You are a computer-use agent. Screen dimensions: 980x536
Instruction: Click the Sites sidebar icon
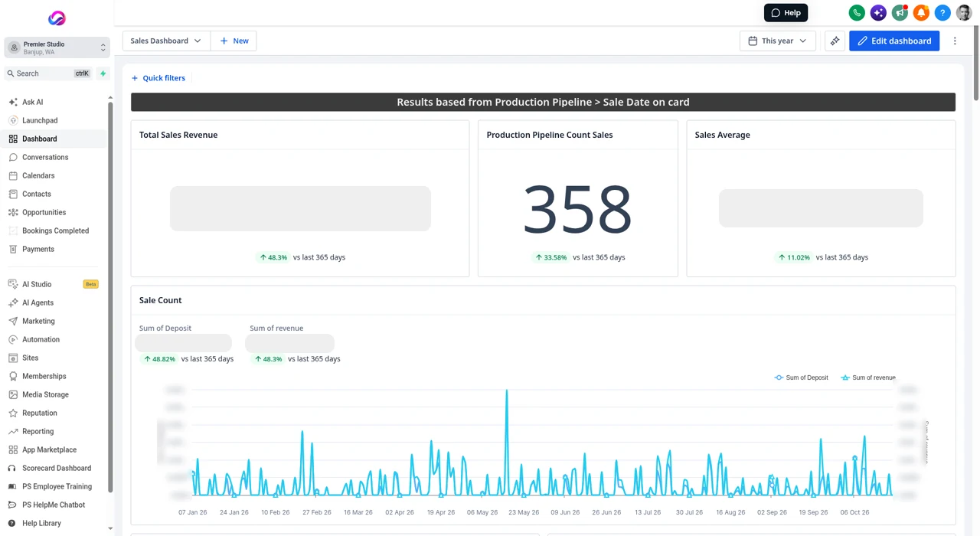[13, 358]
